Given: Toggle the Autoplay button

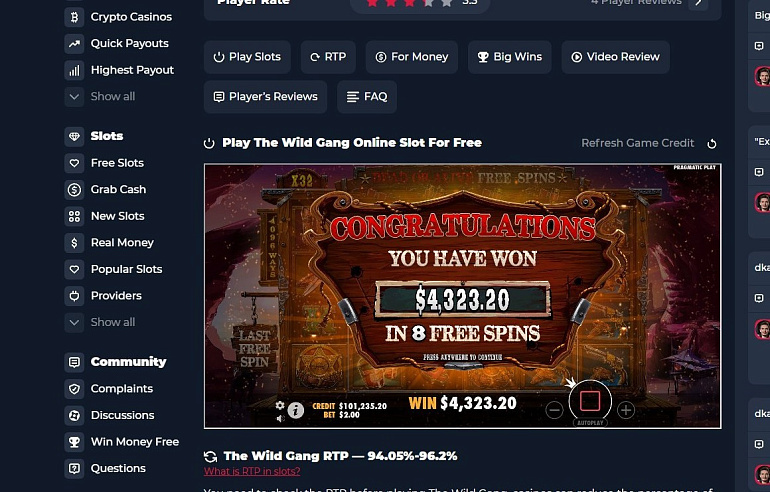Looking at the screenshot, I should click(x=590, y=423).
